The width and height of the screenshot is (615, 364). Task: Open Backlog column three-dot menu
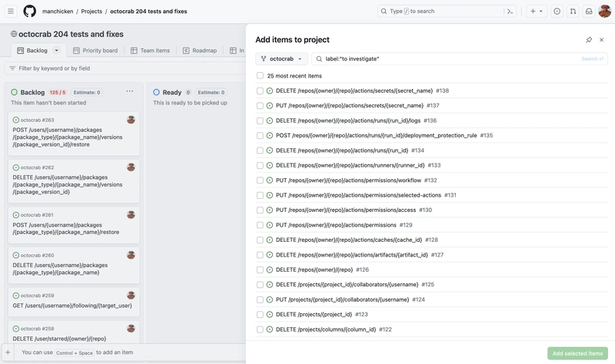[x=129, y=91]
